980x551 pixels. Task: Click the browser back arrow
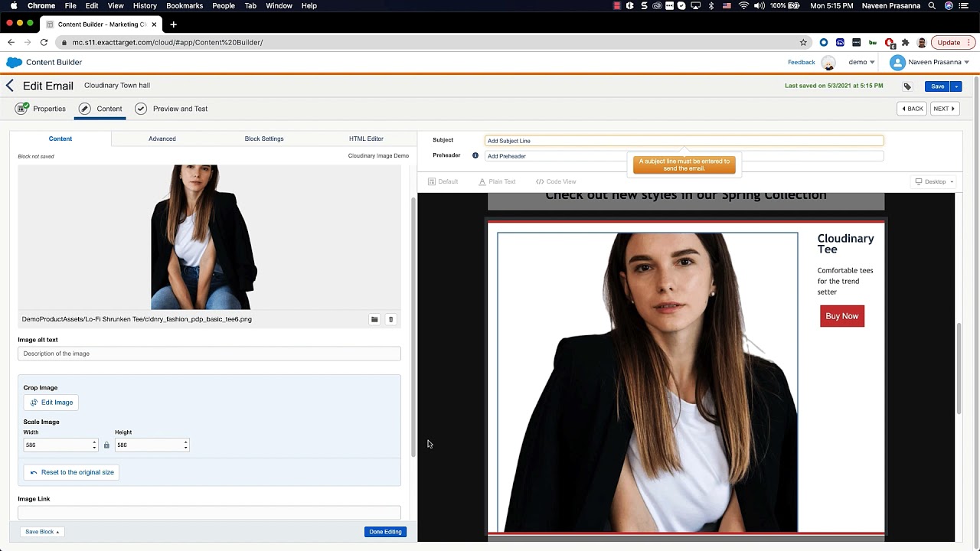pyautogui.click(x=11, y=43)
